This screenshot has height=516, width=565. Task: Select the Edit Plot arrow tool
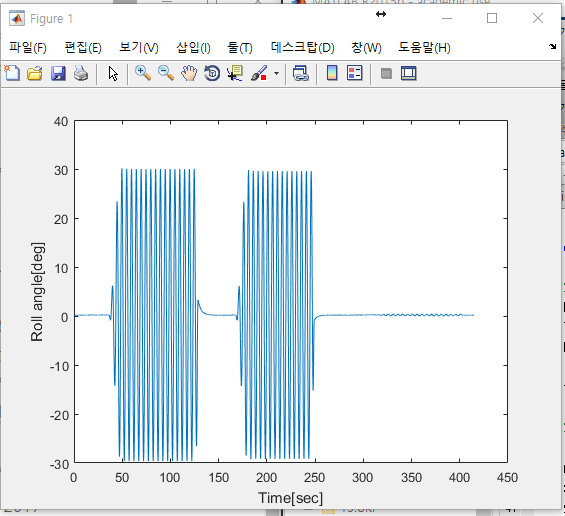(x=113, y=74)
